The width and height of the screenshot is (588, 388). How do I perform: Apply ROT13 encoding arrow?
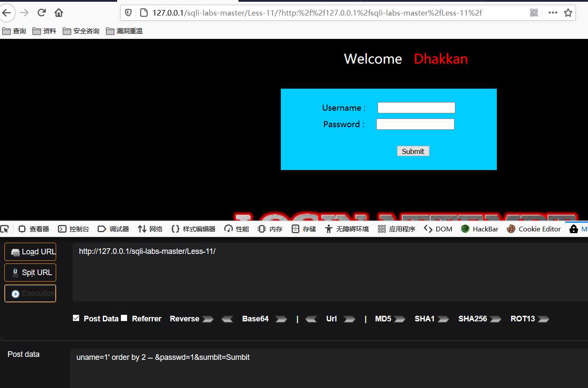pyautogui.click(x=544, y=319)
